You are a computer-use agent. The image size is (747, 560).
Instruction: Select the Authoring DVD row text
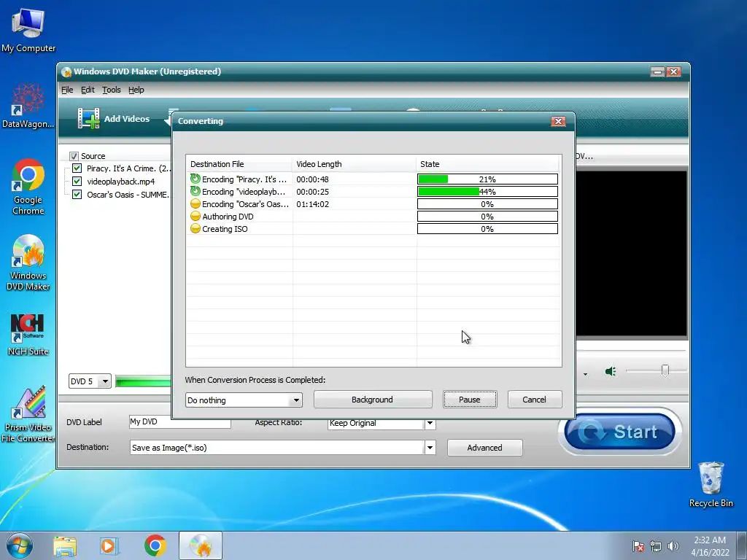click(x=228, y=217)
